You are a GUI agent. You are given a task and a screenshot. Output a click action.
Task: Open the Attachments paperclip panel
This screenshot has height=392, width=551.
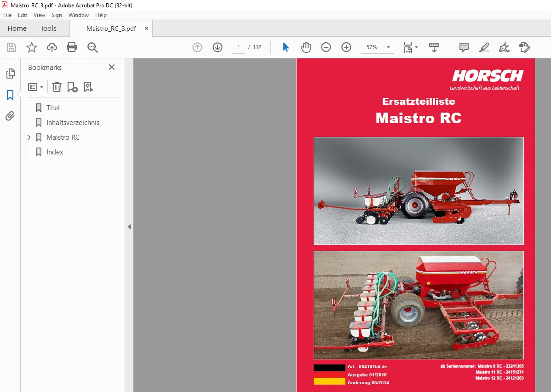(10, 116)
